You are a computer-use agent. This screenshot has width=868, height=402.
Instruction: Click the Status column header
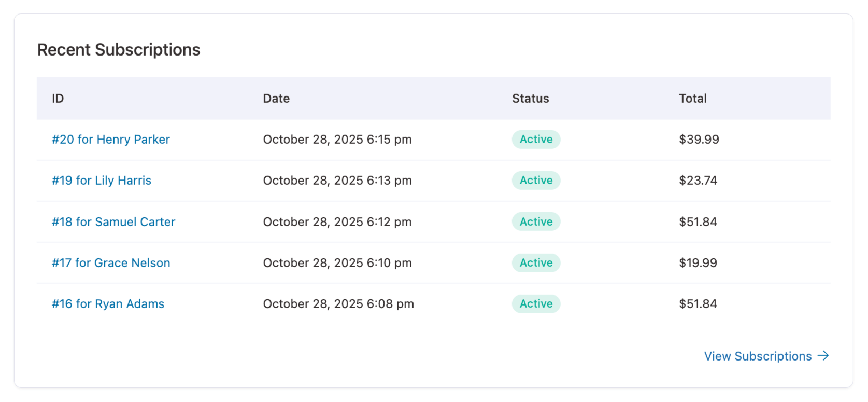[530, 98]
